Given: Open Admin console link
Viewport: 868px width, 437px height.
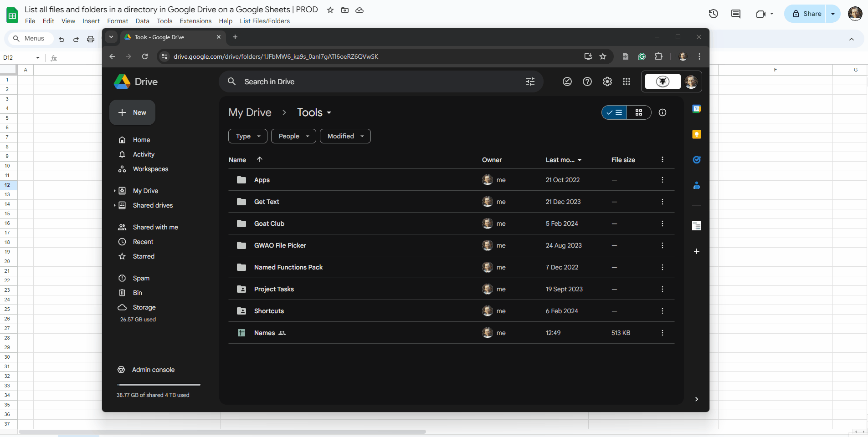Looking at the screenshot, I should 153,370.
